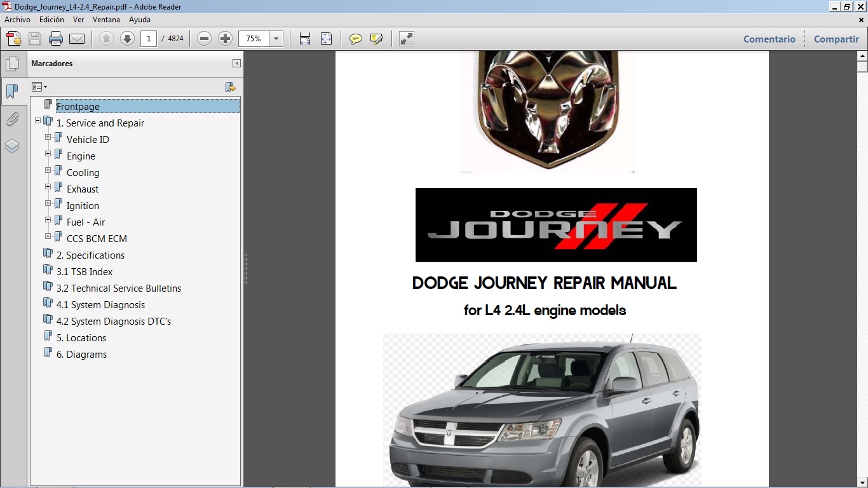Activate the scrolling-enabled fit width icon
868x488 pixels.
(x=305, y=39)
